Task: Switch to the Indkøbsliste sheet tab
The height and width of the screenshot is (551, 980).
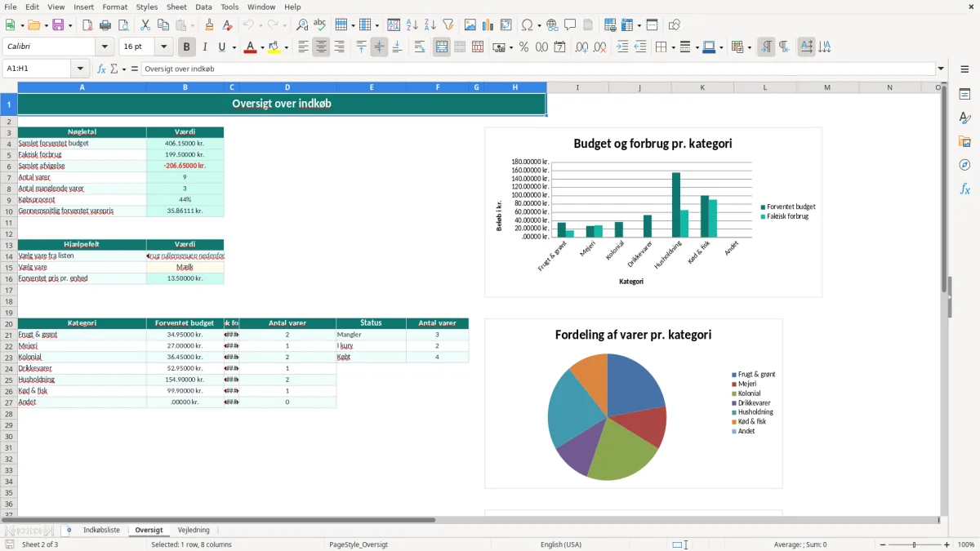Action: (101, 530)
